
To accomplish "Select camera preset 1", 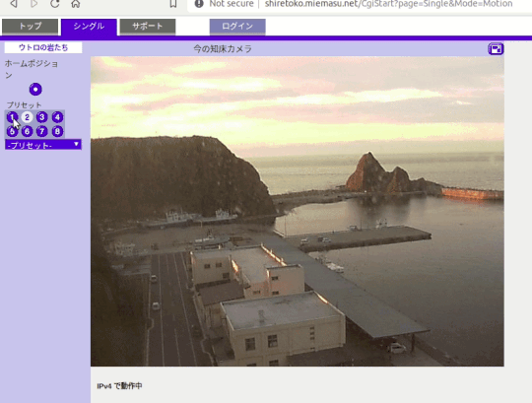I will (12, 117).
